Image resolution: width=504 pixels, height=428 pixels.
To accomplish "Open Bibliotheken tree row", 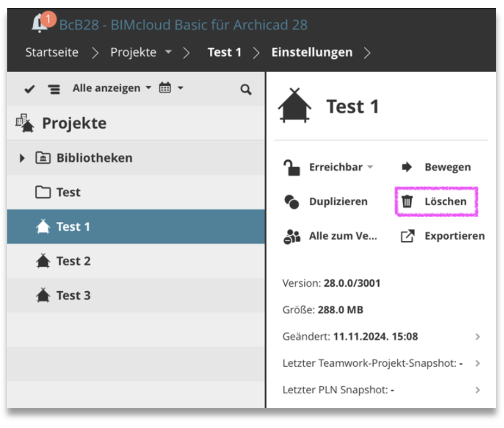I will point(136,158).
